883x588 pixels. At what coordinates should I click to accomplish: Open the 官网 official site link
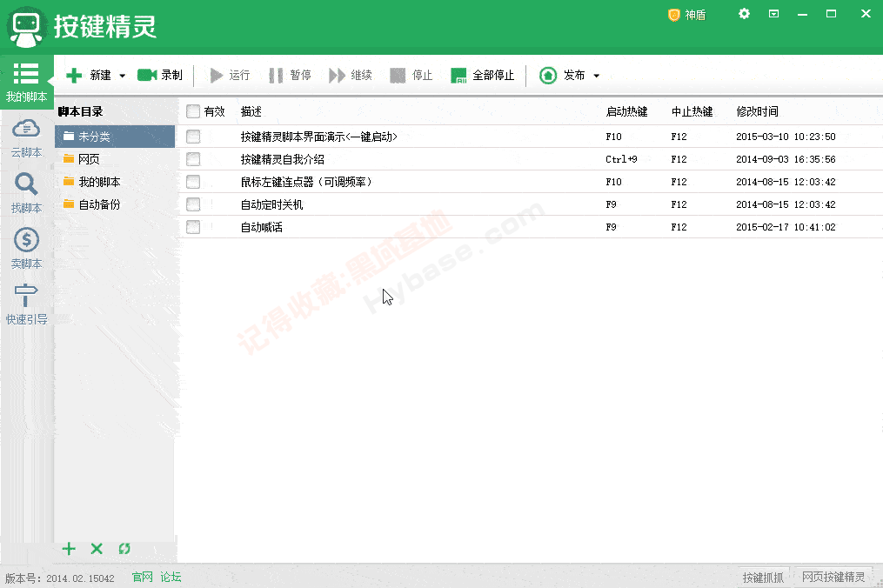click(143, 577)
